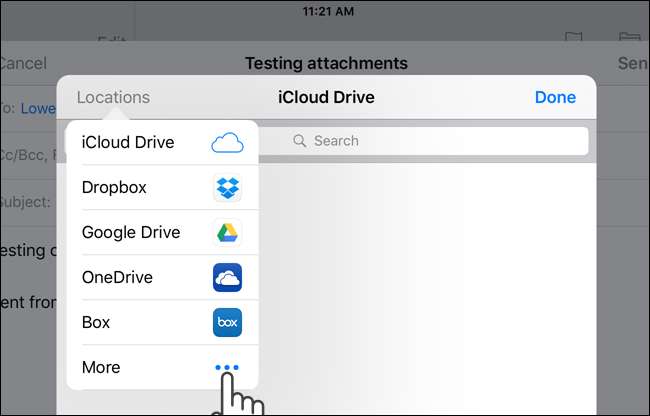Screen dimensions: 650x416
Task: Tap the Dropbox logo icon
Action: (x=227, y=188)
